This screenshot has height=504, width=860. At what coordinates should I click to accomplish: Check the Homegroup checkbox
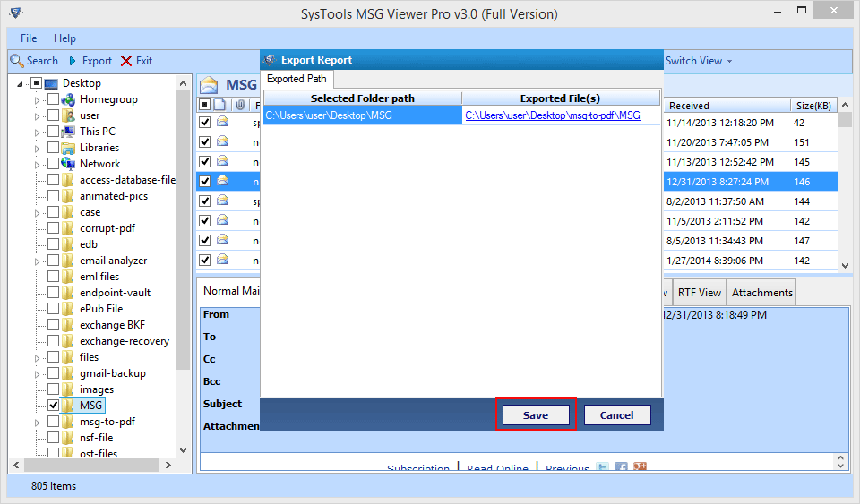click(x=53, y=99)
